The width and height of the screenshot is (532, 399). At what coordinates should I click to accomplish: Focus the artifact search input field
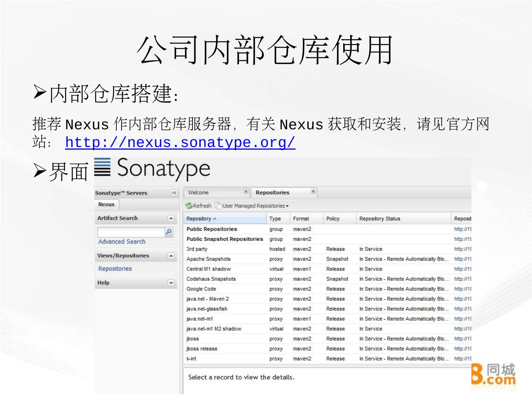(x=131, y=232)
